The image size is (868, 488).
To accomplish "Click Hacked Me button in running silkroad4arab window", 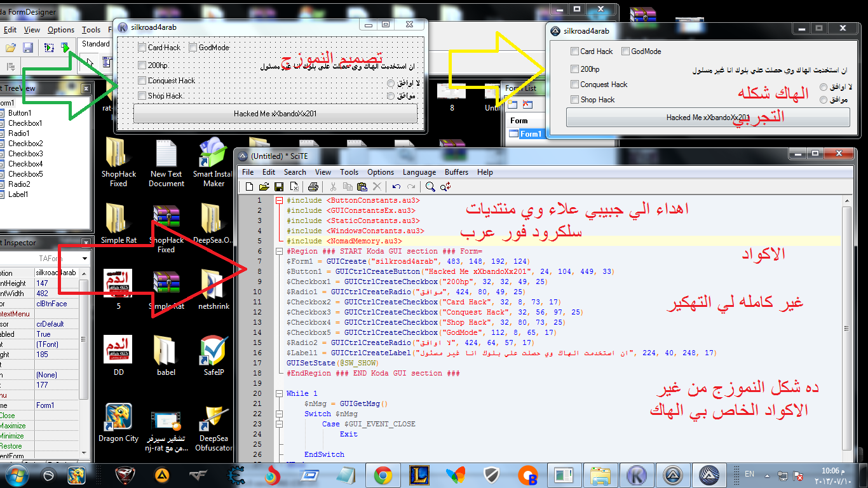I will 709,118.
